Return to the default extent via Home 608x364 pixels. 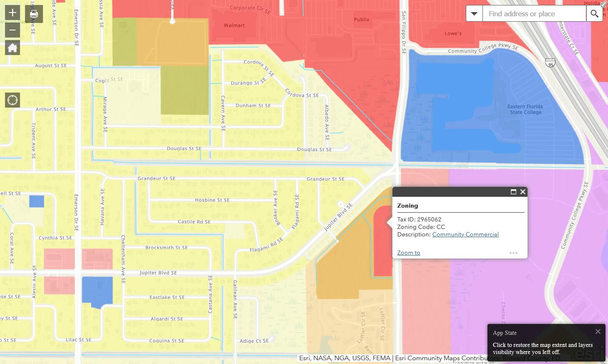(13, 48)
